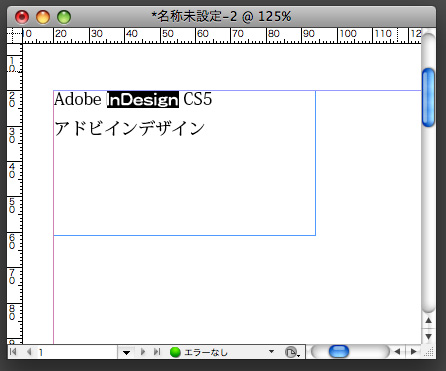
Task: Click document title 名称未設定-2 @ 125%
Action: coord(221,16)
